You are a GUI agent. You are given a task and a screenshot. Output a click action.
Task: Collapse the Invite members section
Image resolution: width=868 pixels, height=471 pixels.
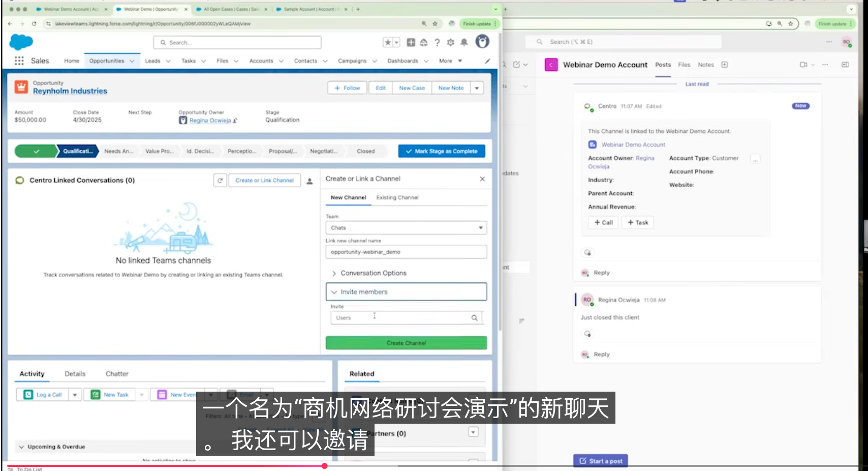pyautogui.click(x=406, y=292)
